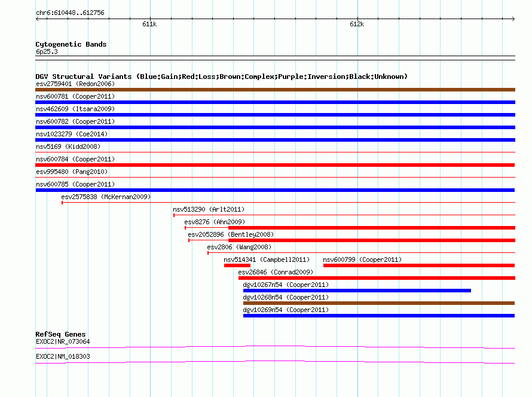Image resolution: width=532 pixels, height=397 pixels.
Task: Open nsv5169 (Kidd2008) variant details
Action: [x=68, y=146]
